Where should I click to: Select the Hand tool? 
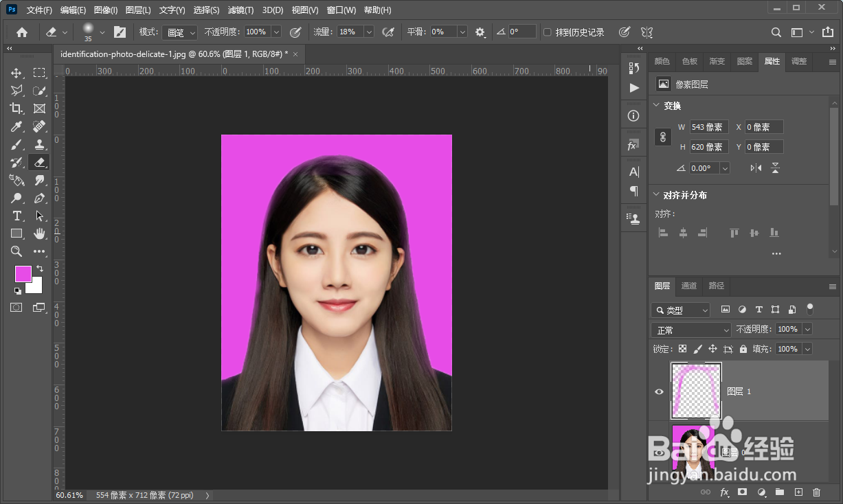point(39,233)
